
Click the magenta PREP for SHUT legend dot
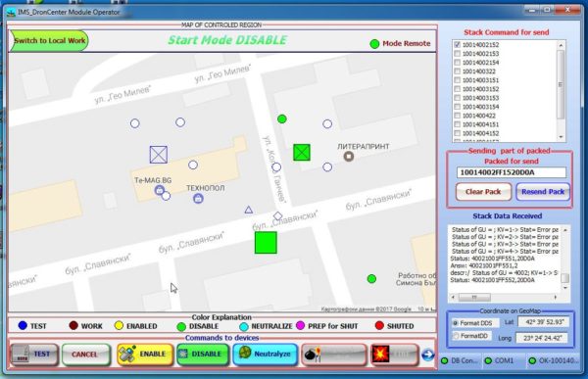coord(301,325)
